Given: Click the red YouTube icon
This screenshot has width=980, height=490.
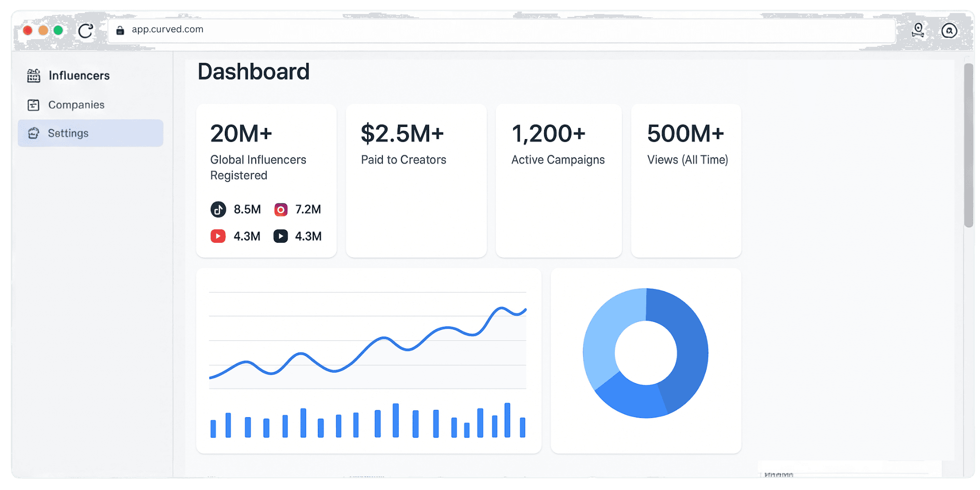Looking at the screenshot, I should (x=218, y=236).
